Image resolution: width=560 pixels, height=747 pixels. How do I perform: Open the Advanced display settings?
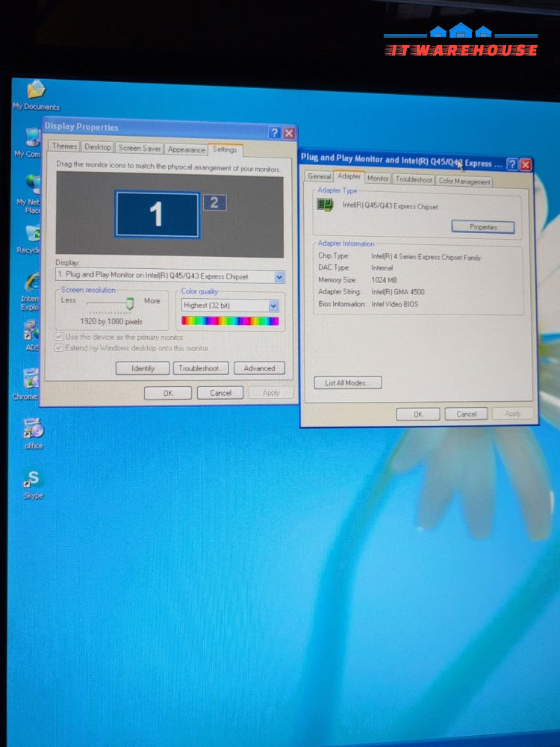click(259, 368)
